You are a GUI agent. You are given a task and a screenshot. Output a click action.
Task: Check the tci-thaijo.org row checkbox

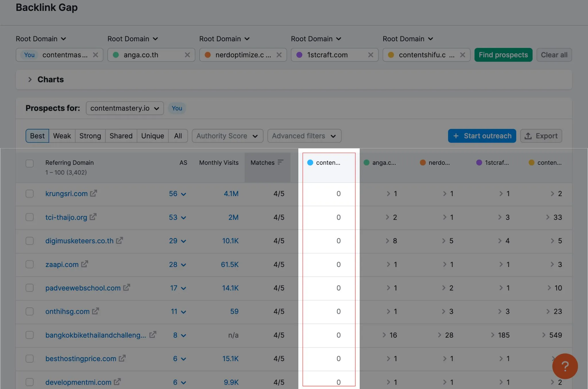pos(30,217)
